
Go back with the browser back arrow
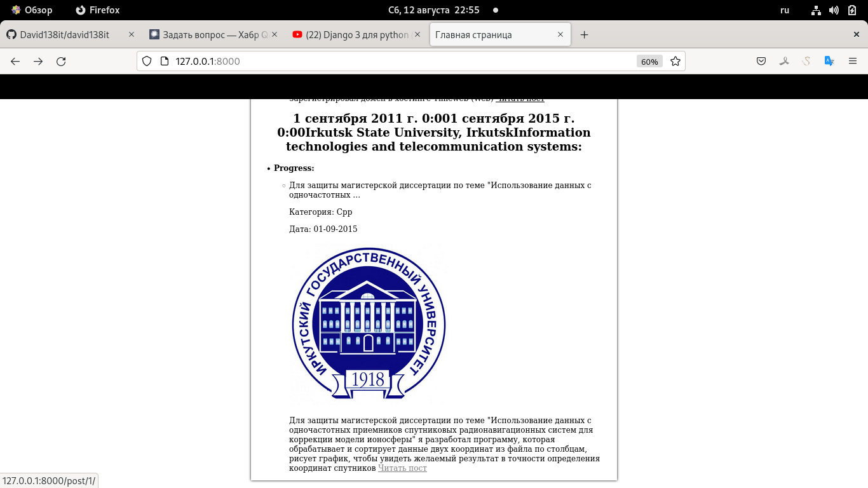coord(15,61)
